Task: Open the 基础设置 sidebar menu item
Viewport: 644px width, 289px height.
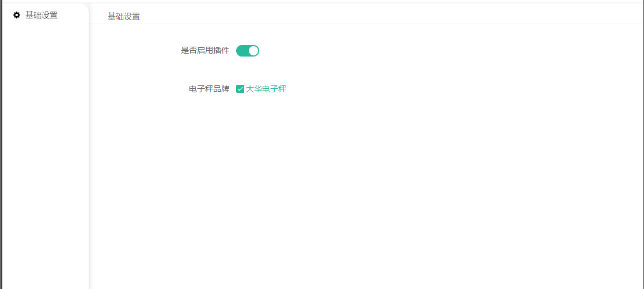Action: tap(45, 15)
